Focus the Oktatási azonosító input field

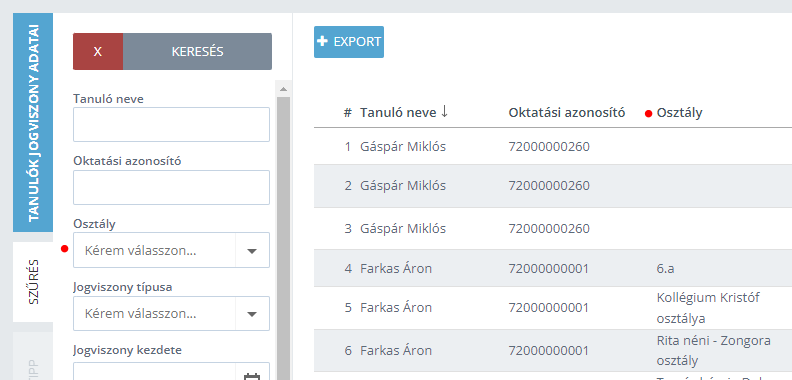(x=171, y=187)
